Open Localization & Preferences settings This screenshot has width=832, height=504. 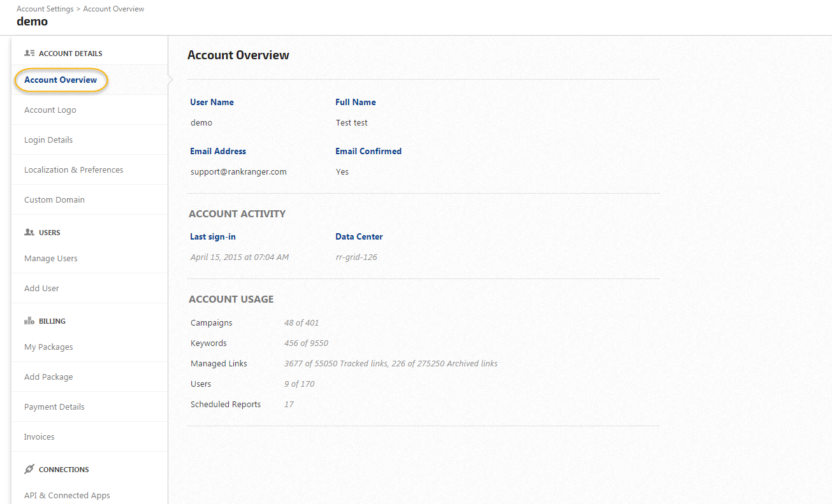(74, 170)
